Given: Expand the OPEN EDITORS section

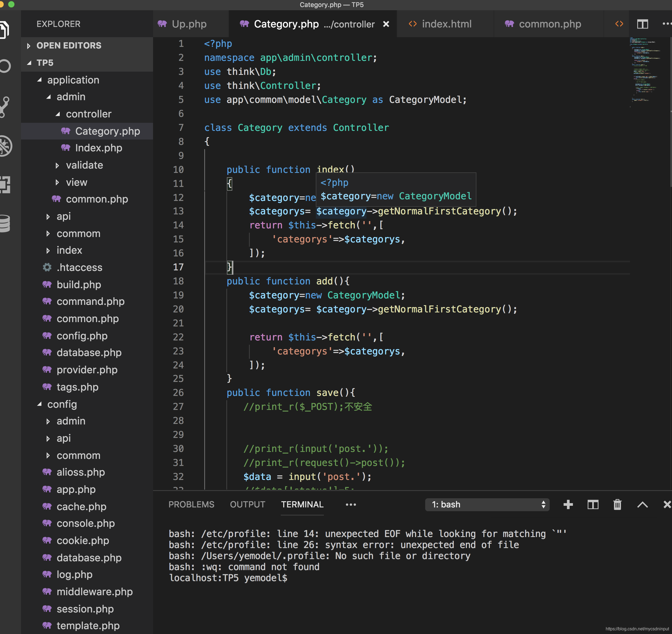Looking at the screenshot, I should [x=69, y=45].
